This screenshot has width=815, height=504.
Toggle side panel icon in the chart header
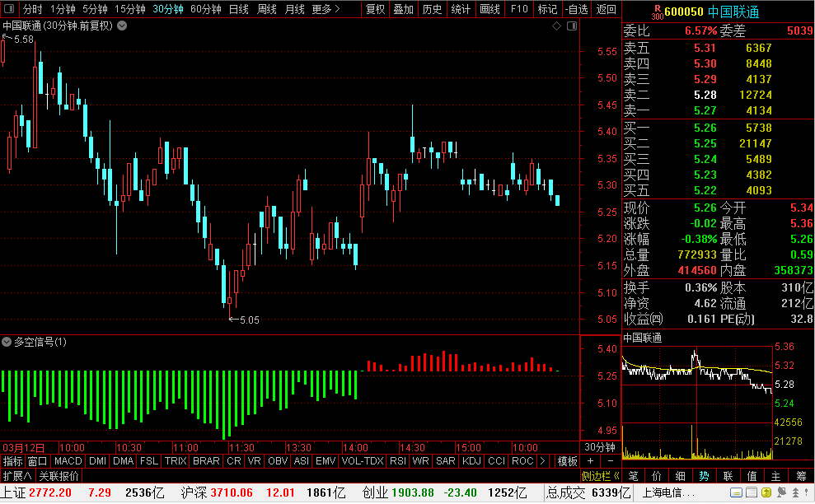click(572, 26)
